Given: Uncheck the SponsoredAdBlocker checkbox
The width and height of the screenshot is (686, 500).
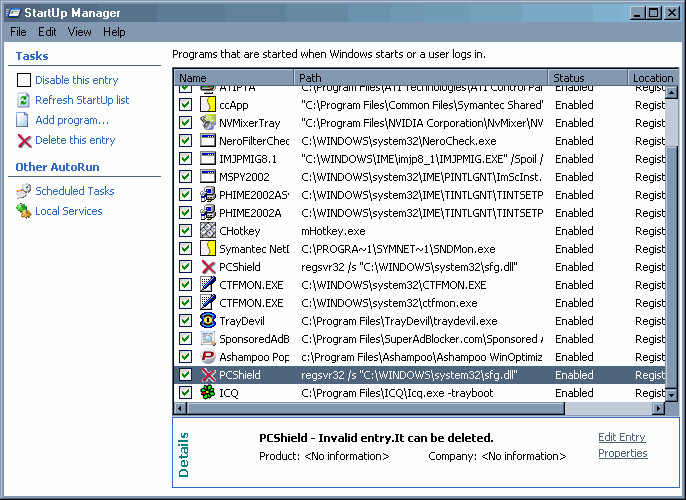Looking at the screenshot, I should click(x=186, y=339).
